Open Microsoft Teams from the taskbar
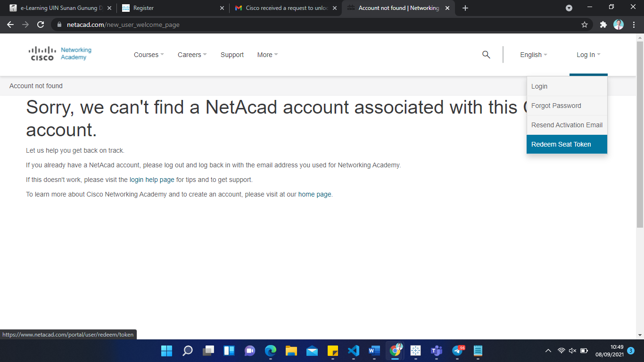Viewport: 644px width, 362px height. click(436, 351)
